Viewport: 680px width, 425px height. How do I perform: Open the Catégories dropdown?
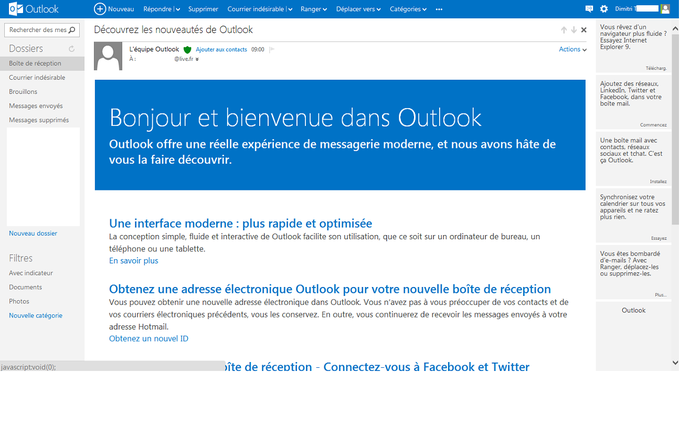[408, 9]
